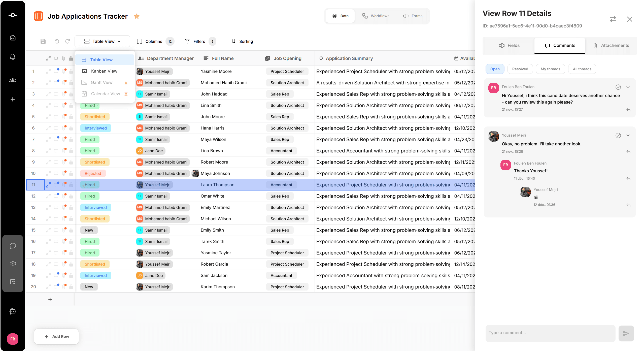Select Kanban View from the view menu
Image resolution: width=644 pixels, height=351 pixels.
pyautogui.click(x=104, y=71)
